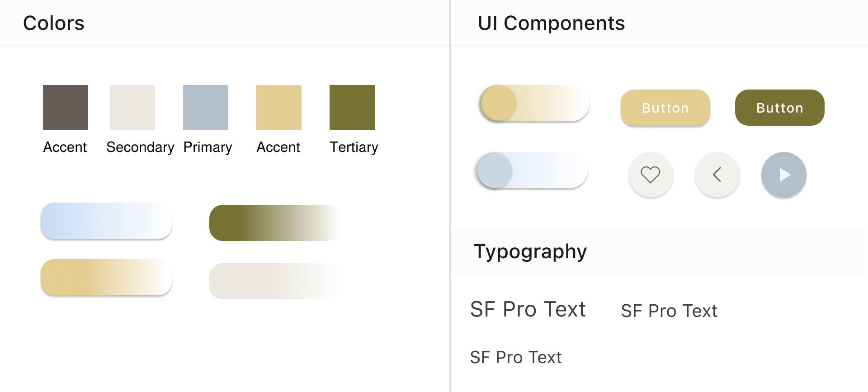868x392 pixels.
Task: Click the largest SF Pro Text sample
Action: tap(528, 310)
